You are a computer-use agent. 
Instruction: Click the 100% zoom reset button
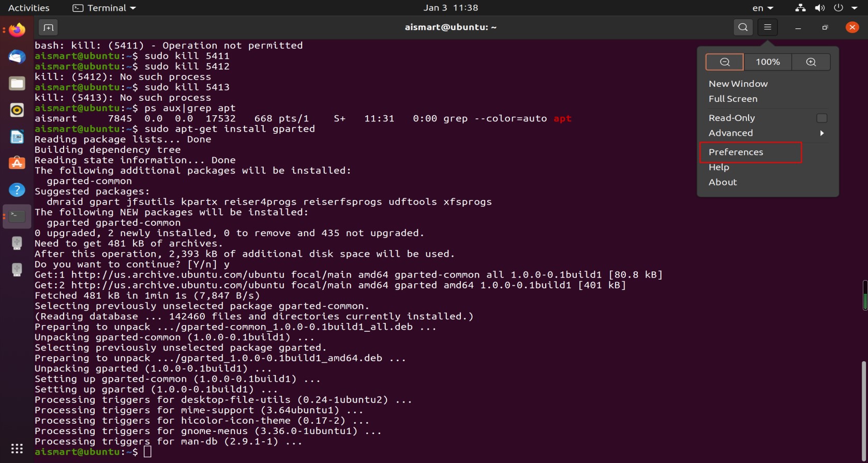pos(768,62)
